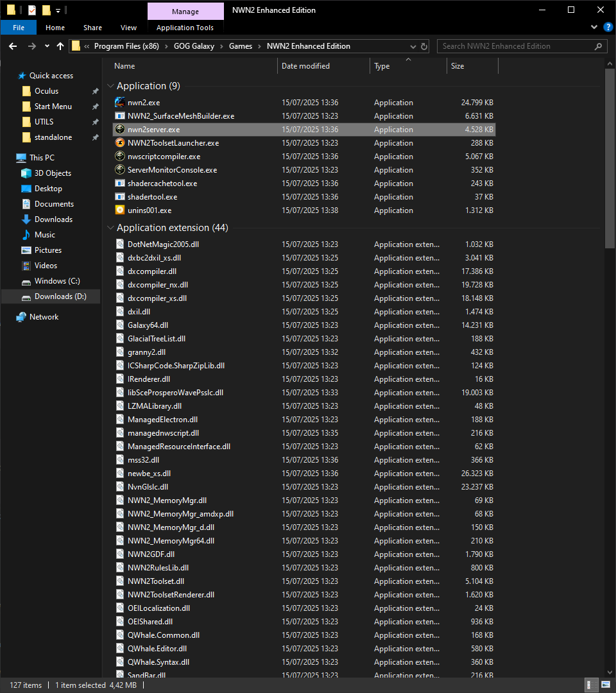Open the Application Tools tab
This screenshot has height=693, width=616.
185,28
